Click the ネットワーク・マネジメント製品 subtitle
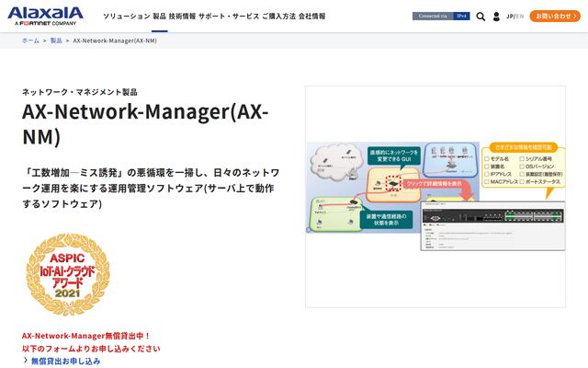This screenshot has height=368, width=588. tap(80, 92)
